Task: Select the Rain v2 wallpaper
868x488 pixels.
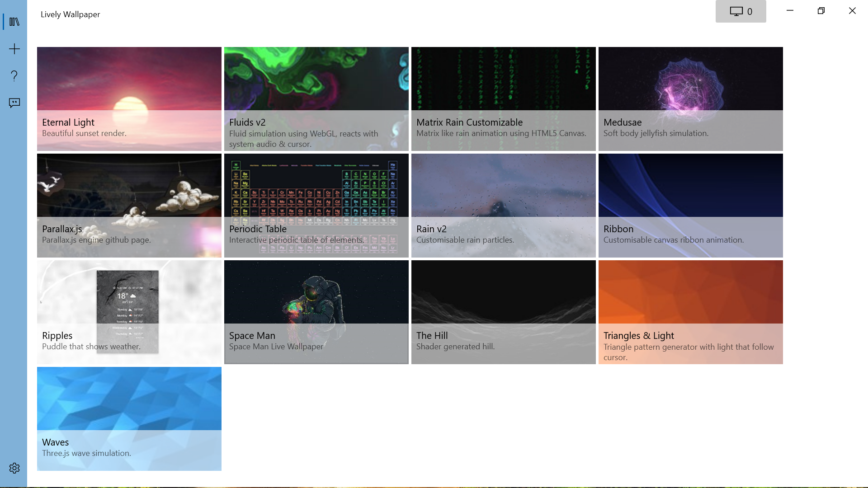Action: (x=504, y=205)
